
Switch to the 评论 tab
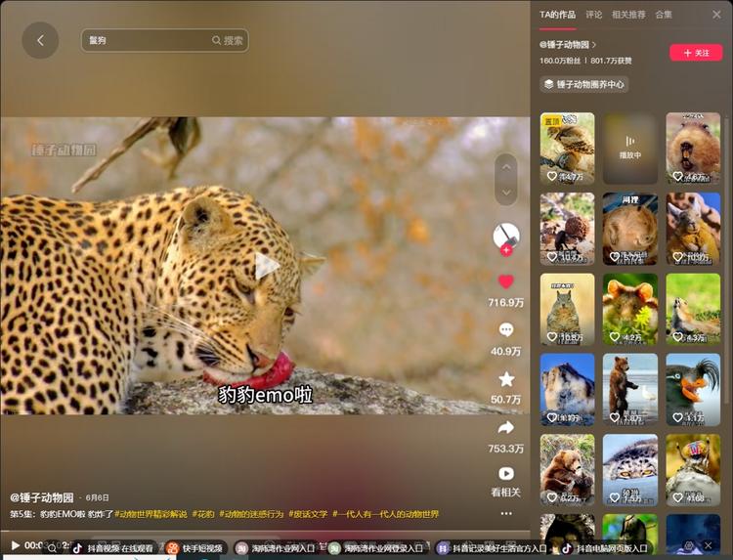pos(594,15)
